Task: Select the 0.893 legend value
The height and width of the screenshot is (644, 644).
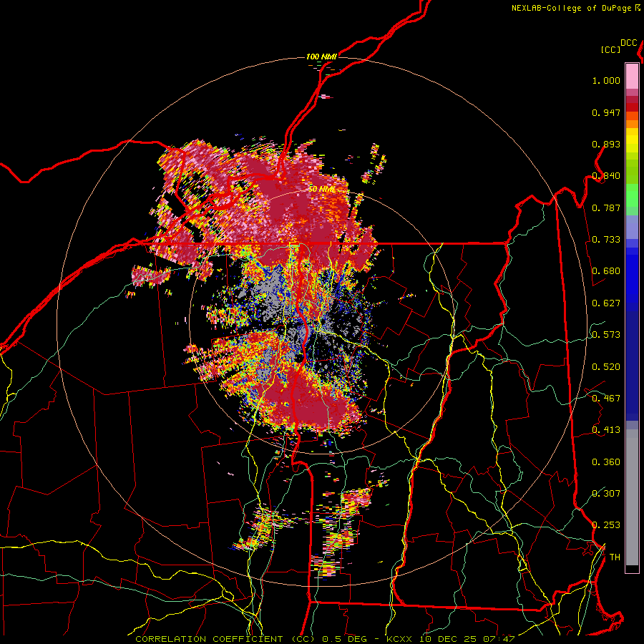Action: (x=606, y=144)
